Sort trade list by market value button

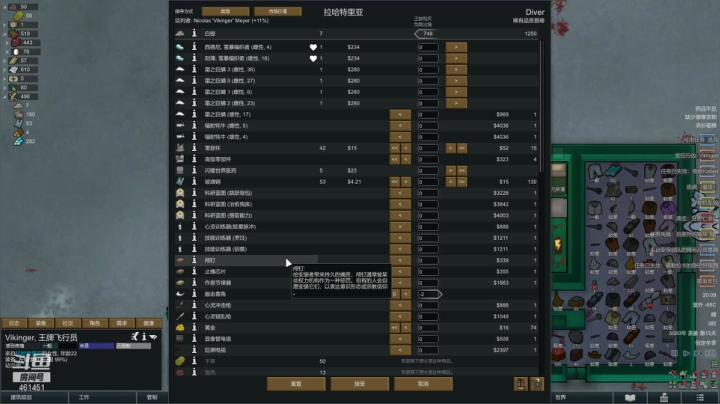point(278,11)
